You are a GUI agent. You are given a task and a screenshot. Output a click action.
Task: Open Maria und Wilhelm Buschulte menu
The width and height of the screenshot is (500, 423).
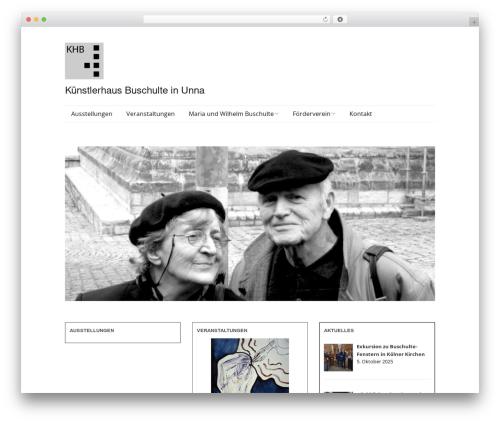(231, 114)
